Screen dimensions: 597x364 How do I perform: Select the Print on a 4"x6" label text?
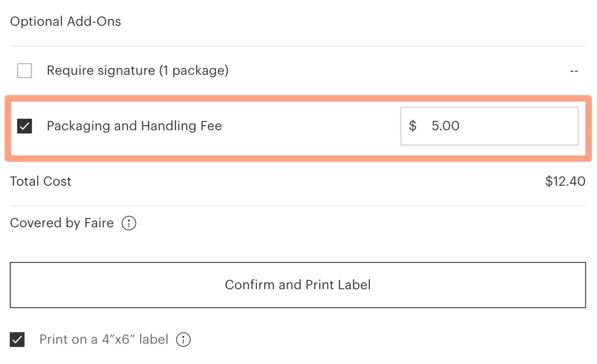104,339
